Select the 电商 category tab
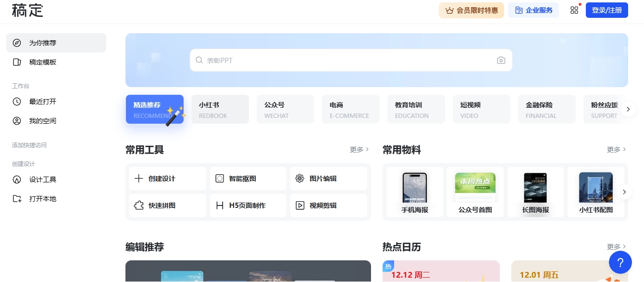Image resolution: width=644 pixels, height=282 pixels. (349, 109)
